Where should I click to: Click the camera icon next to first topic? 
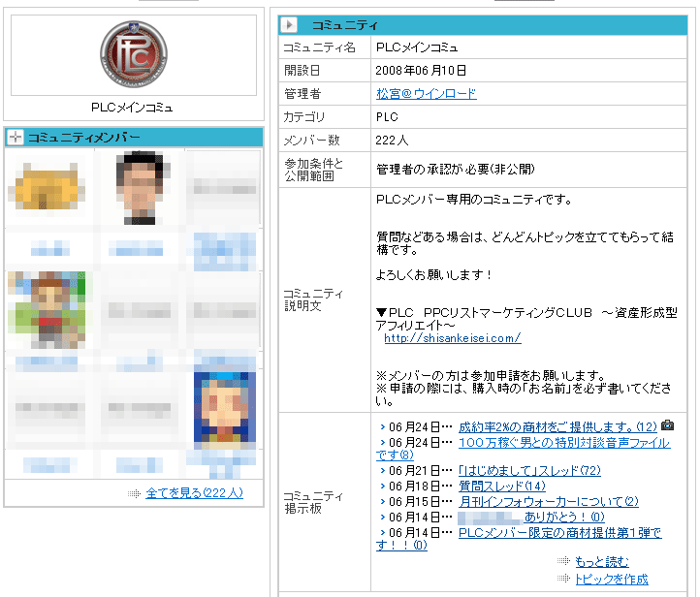pyautogui.click(x=667, y=425)
